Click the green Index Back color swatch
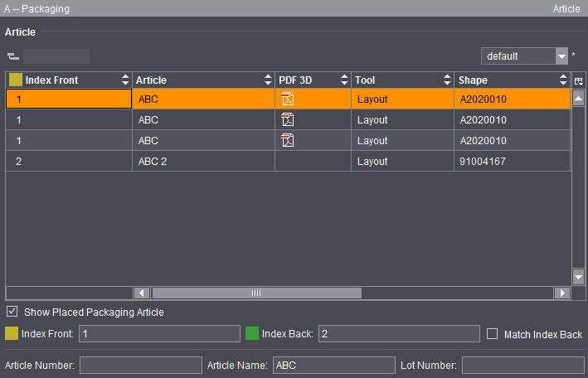Screen dimensions: 588x378 pyautogui.click(x=252, y=334)
